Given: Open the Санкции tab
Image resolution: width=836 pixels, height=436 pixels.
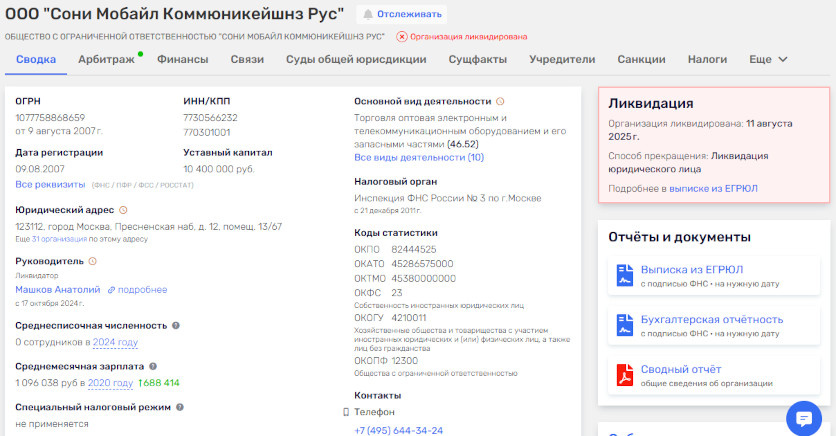Looking at the screenshot, I should pyautogui.click(x=641, y=59).
